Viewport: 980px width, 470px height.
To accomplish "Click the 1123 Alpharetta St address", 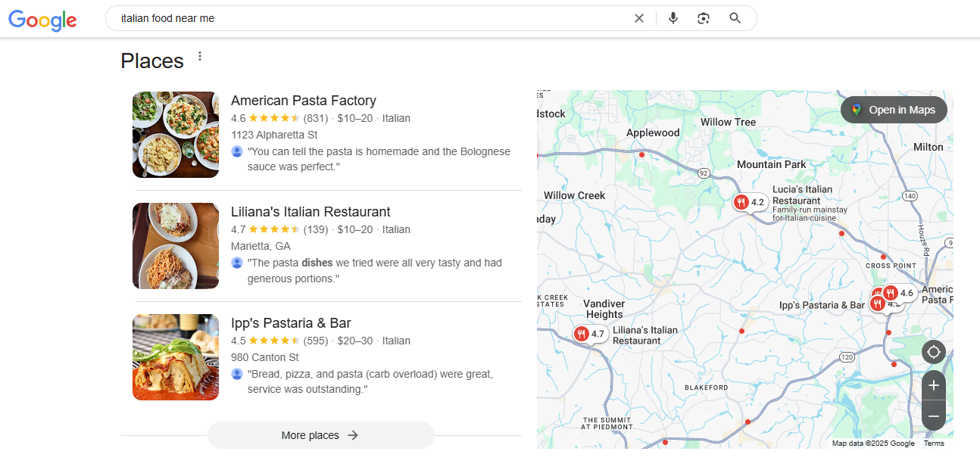I will pos(274,135).
